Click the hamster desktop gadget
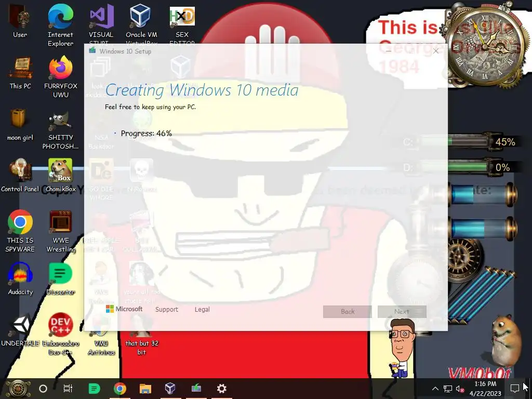Image resolution: width=532 pixels, height=399 pixels. (x=505, y=340)
